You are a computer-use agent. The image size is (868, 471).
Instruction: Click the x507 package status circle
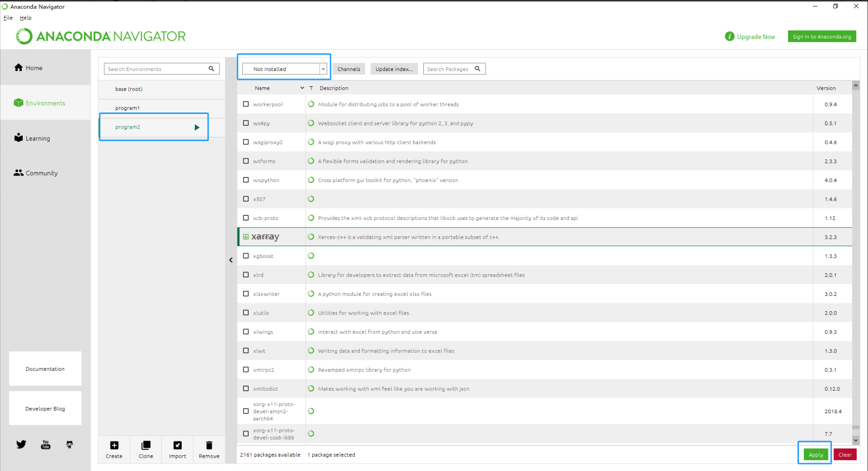click(x=311, y=199)
